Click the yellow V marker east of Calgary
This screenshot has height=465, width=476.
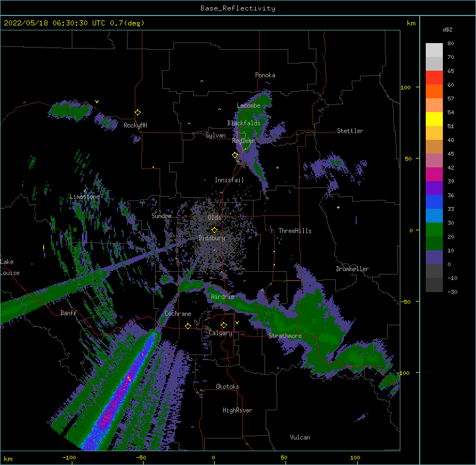pos(237,323)
